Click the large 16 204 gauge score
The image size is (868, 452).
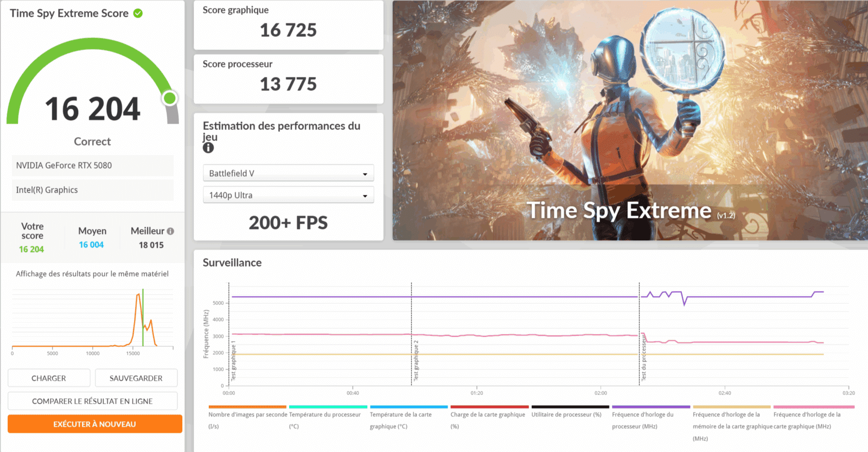(x=93, y=109)
